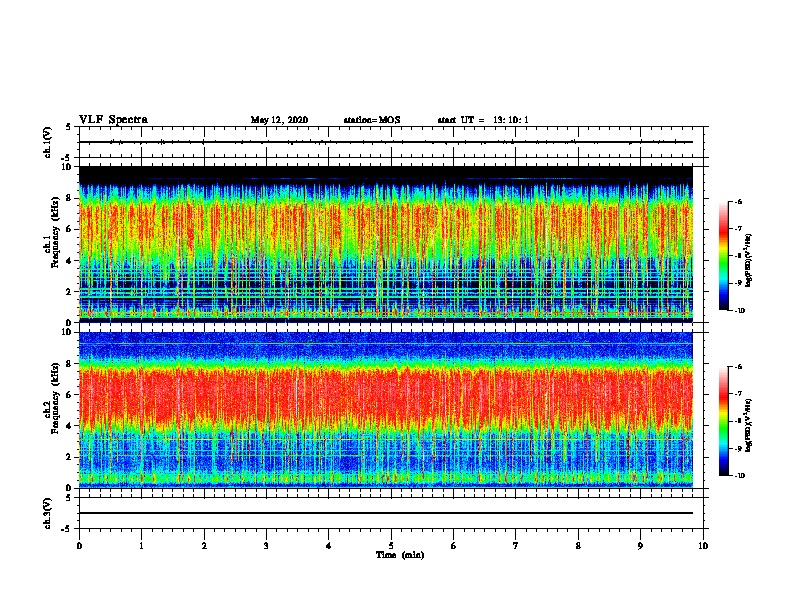Click inside the ch.2 spectrogram panel

[386, 410]
